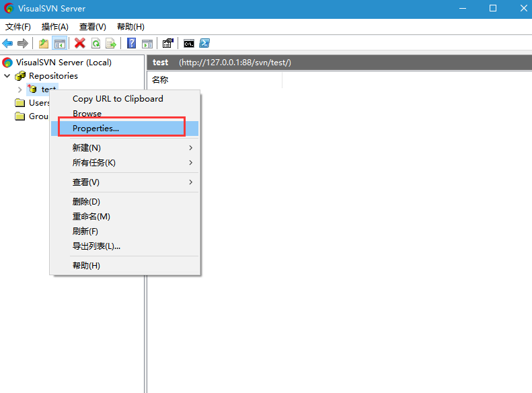Select the Repositories tree label

(53, 75)
